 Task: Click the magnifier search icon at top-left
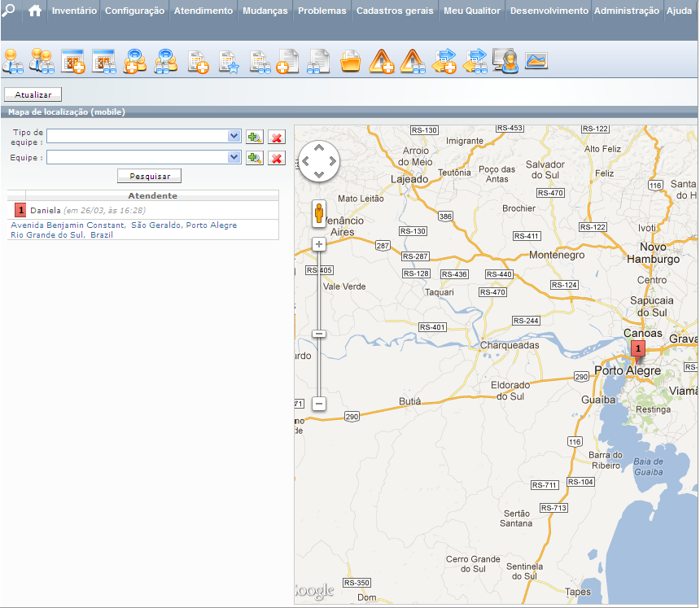tap(9, 11)
